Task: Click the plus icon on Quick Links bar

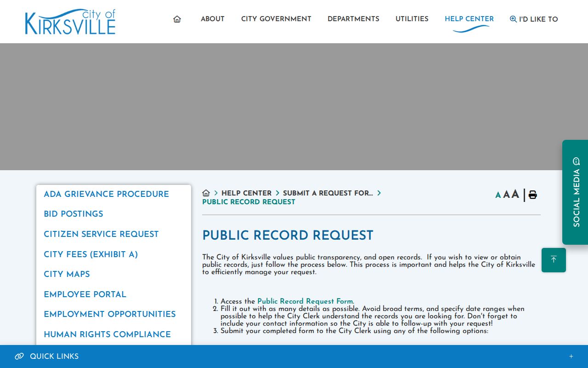Action: tap(571, 356)
